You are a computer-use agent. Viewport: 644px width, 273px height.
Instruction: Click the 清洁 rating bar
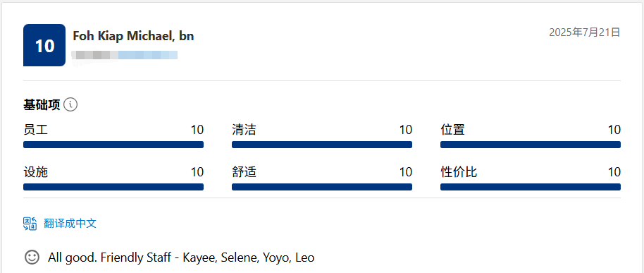click(322, 145)
